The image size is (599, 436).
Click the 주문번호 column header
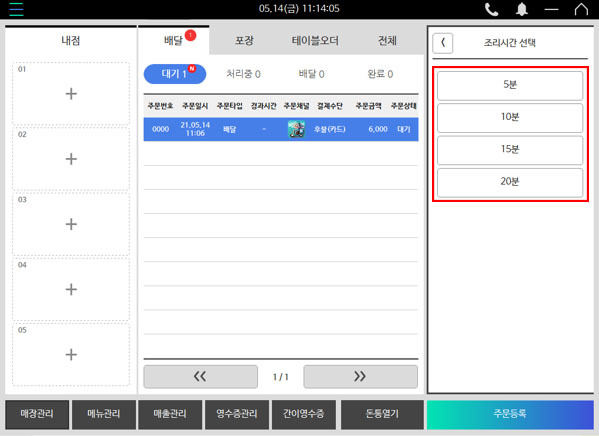[x=160, y=106]
